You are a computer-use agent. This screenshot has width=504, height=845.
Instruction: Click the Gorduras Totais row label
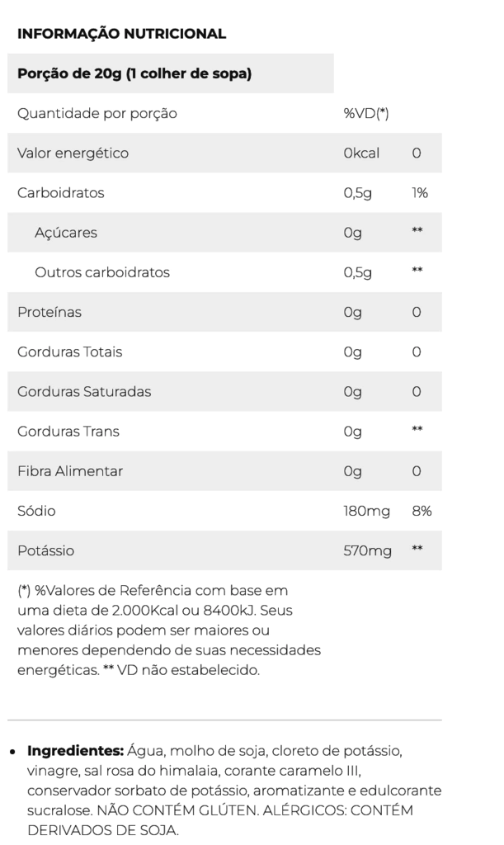click(69, 352)
